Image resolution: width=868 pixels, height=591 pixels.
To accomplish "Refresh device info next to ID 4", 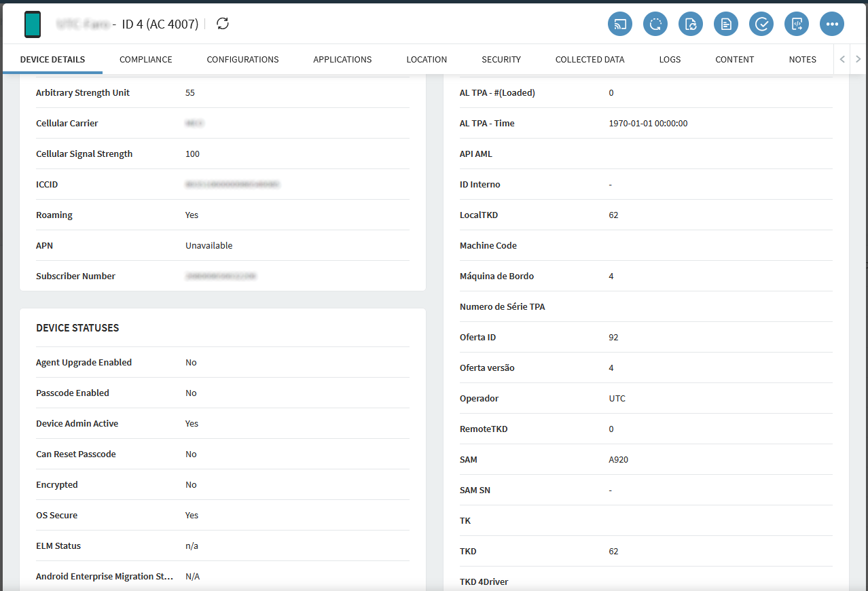I will click(x=223, y=24).
